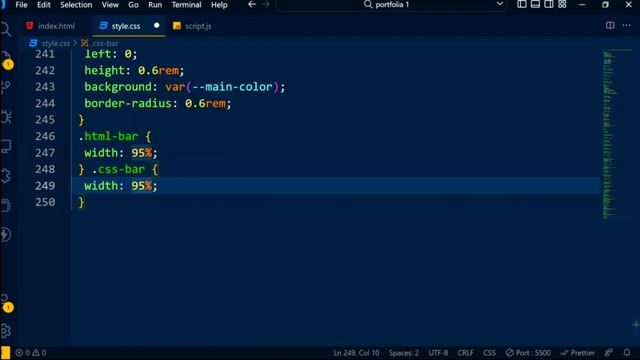Viewport: 640px width, 360px height.
Task: Show errors and warnings count in status bar
Action: (x=31, y=353)
